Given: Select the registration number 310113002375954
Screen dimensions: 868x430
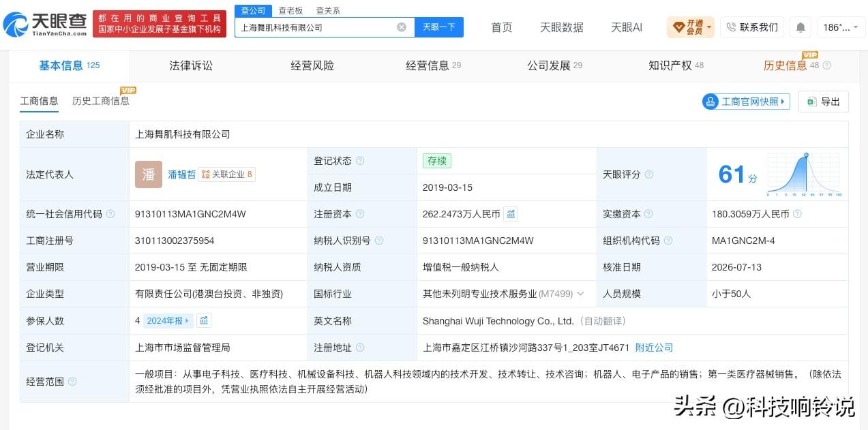Looking at the screenshot, I should pos(175,241).
